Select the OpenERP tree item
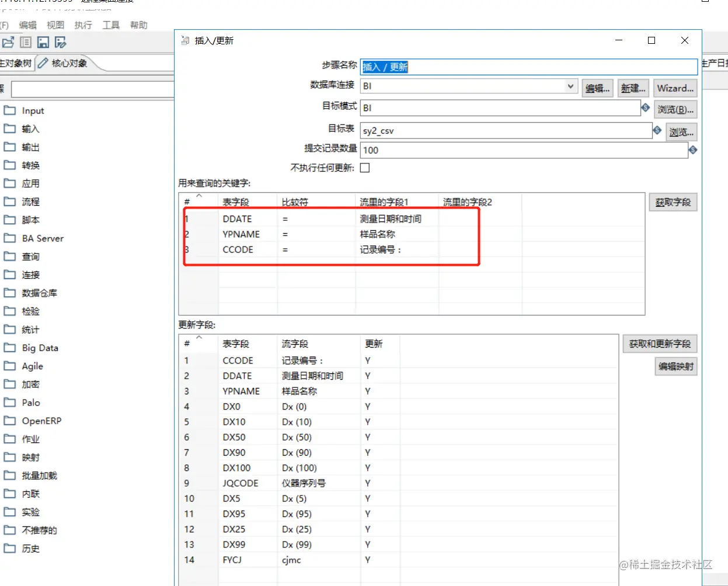 click(41, 421)
